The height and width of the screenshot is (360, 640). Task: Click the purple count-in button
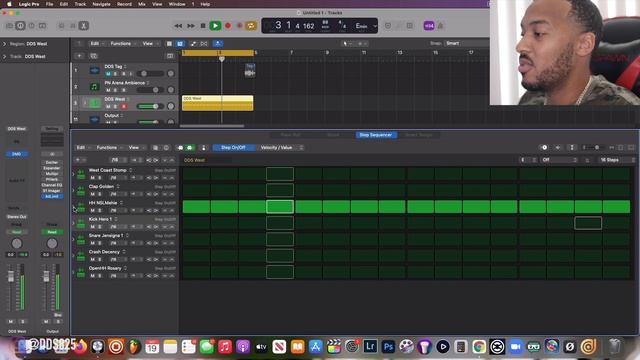pyautogui.click(x=429, y=26)
